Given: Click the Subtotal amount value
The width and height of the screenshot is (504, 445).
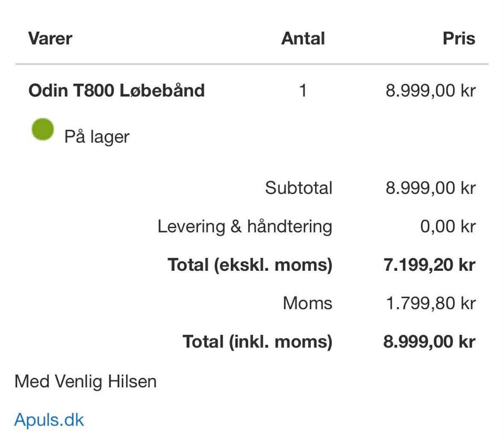Looking at the screenshot, I should click(430, 188).
